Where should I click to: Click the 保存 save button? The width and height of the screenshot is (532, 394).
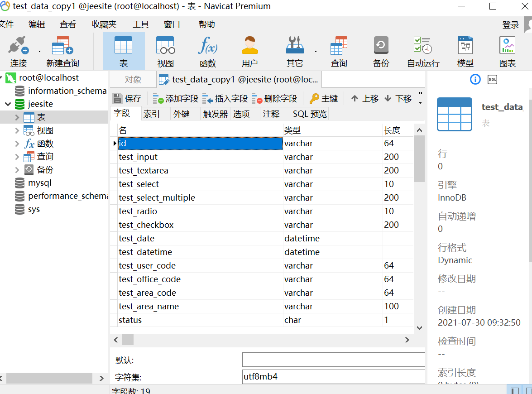click(127, 98)
